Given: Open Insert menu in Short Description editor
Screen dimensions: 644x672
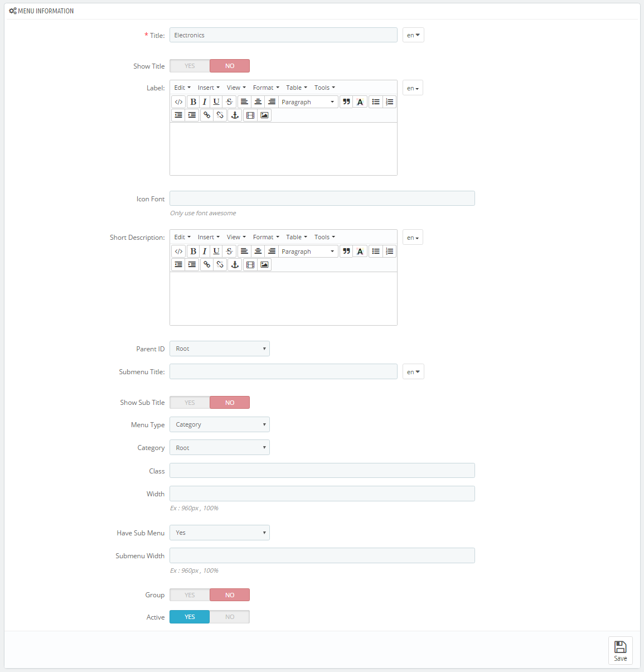Looking at the screenshot, I should (x=209, y=237).
